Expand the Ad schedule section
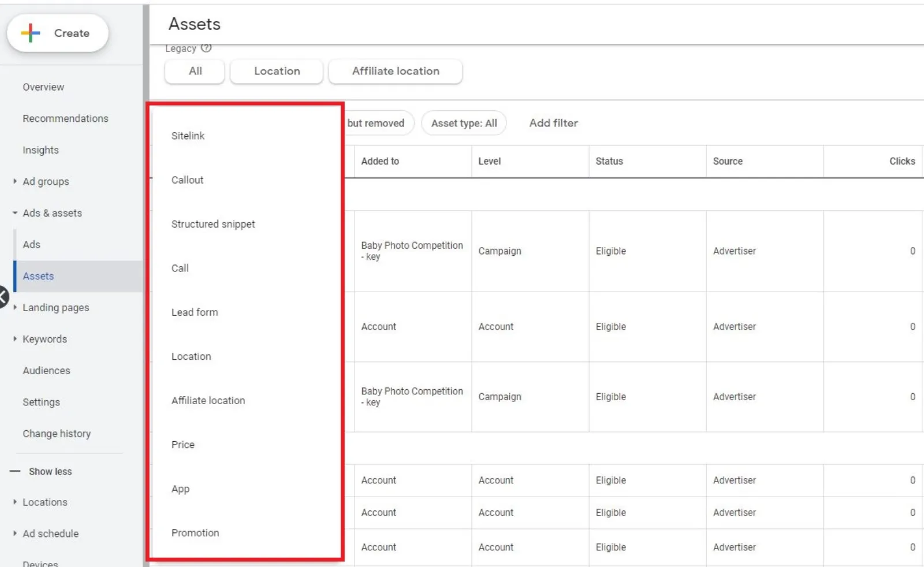924x567 pixels. click(x=15, y=534)
